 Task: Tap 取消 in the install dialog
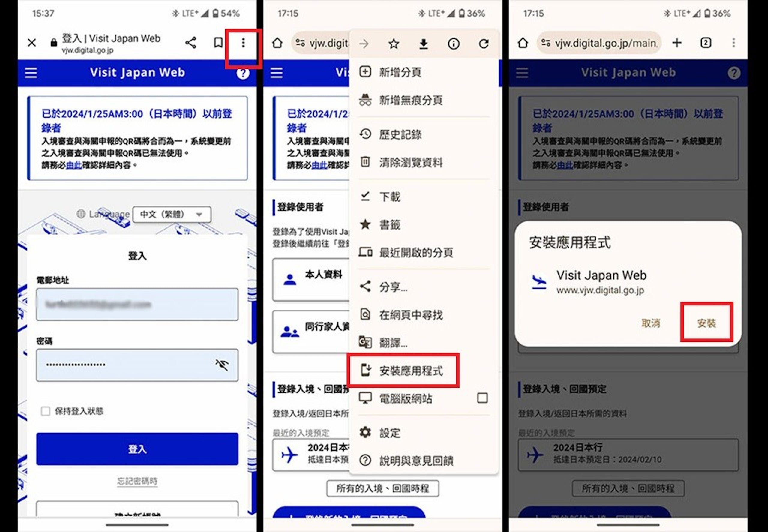click(651, 323)
